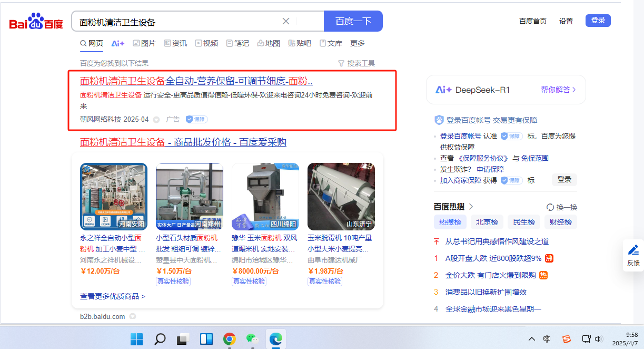This screenshot has width=644, height=349.
Task: Select the 财经榜 tab
Action: [561, 222]
